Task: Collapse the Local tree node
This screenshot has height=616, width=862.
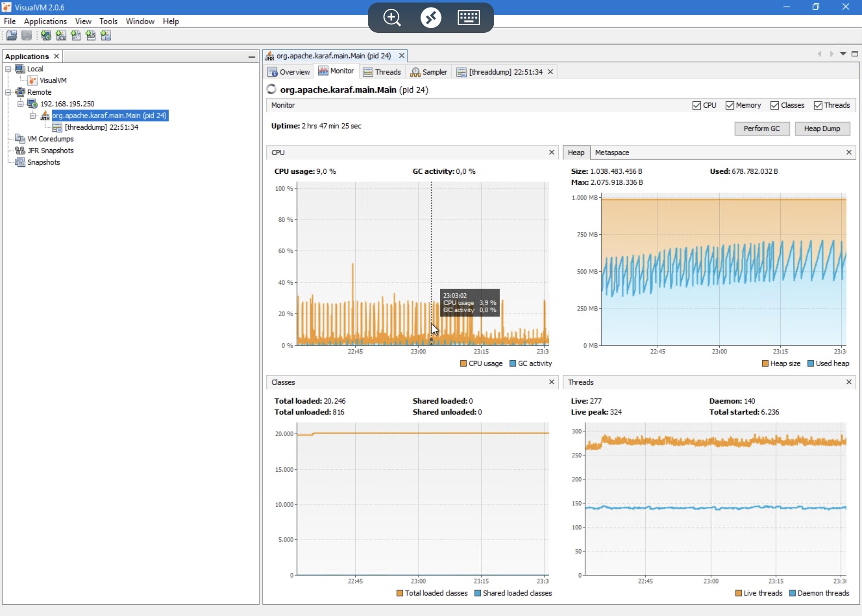Action: pyautogui.click(x=8, y=69)
